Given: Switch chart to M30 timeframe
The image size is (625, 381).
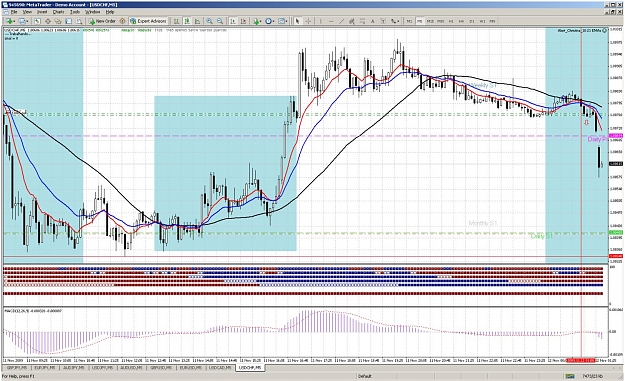Looking at the screenshot, I should click(440, 21).
